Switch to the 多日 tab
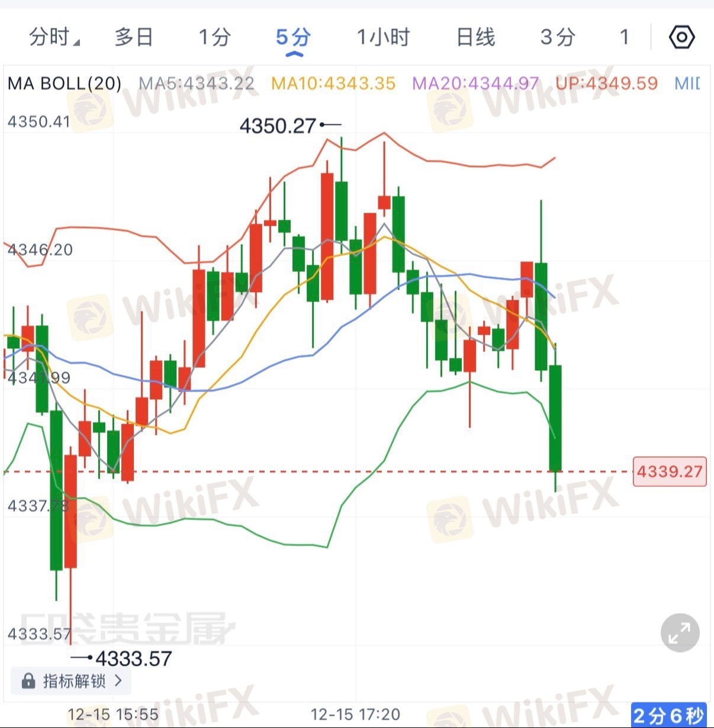714x728 pixels. click(134, 37)
